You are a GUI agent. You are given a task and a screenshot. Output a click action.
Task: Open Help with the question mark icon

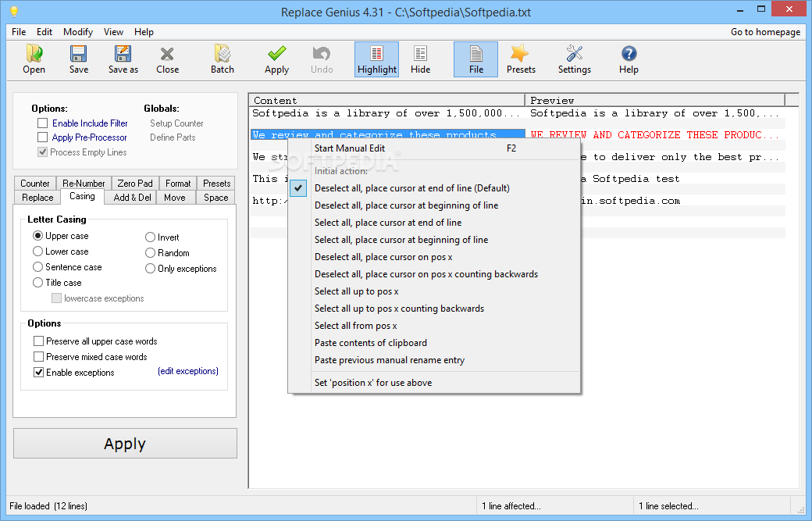coord(629,59)
